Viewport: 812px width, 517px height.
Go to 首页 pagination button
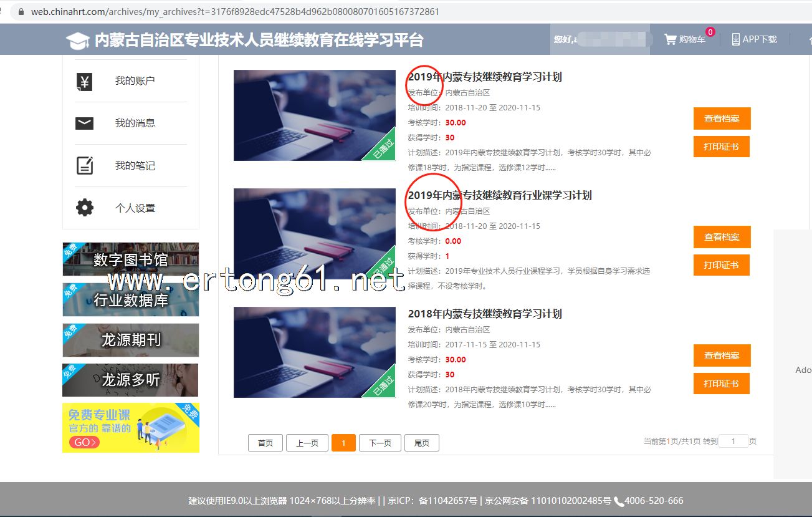click(x=265, y=443)
